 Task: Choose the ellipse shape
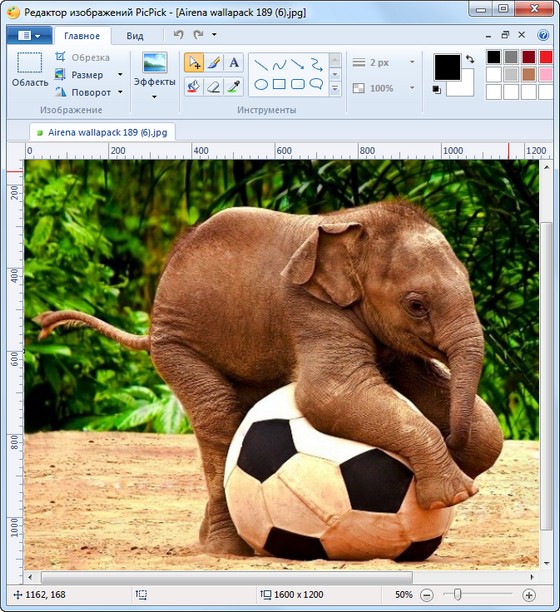tap(261, 84)
